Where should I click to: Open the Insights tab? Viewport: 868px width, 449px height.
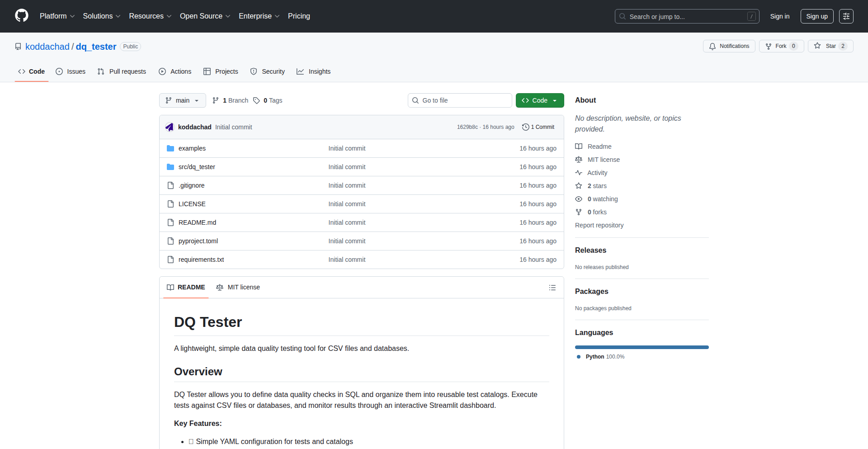pyautogui.click(x=314, y=71)
